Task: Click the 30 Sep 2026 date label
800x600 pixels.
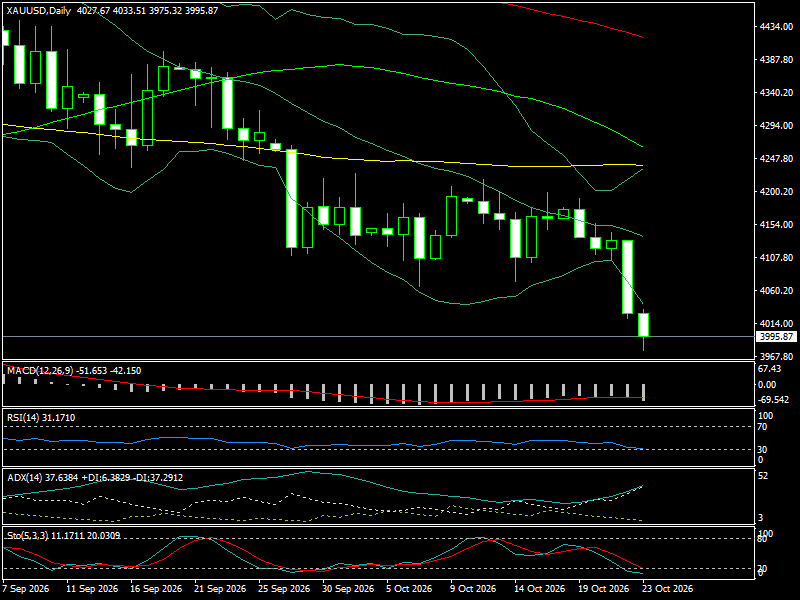Action: [x=348, y=589]
